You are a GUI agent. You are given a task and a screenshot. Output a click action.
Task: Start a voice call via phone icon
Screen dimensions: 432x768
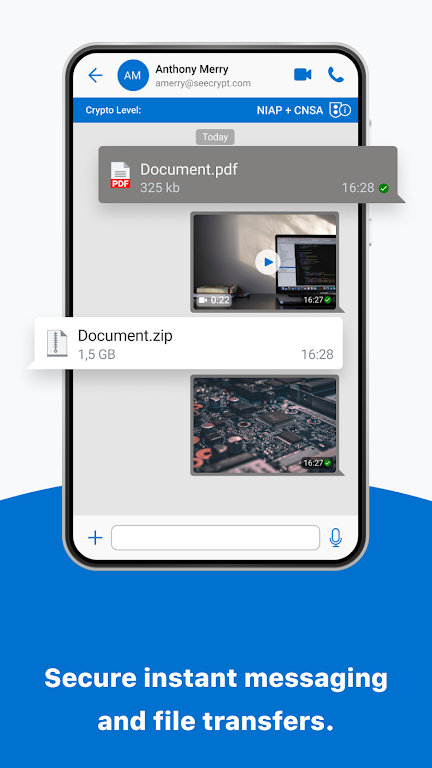(336, 75)
